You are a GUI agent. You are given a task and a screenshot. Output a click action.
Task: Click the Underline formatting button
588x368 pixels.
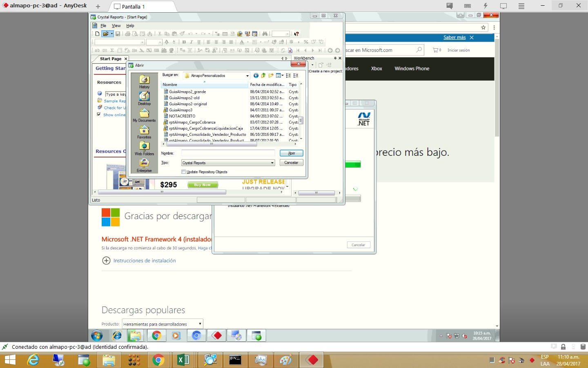[199, 42]
